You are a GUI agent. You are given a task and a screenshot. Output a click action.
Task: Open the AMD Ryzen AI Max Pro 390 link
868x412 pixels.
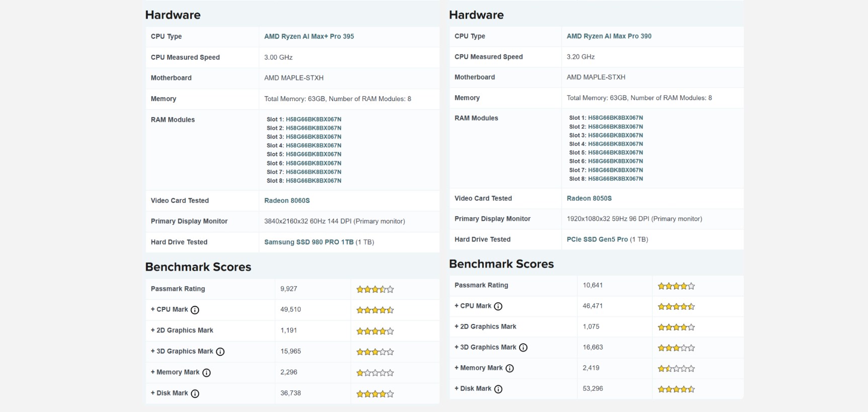click(x=609, y=36)
